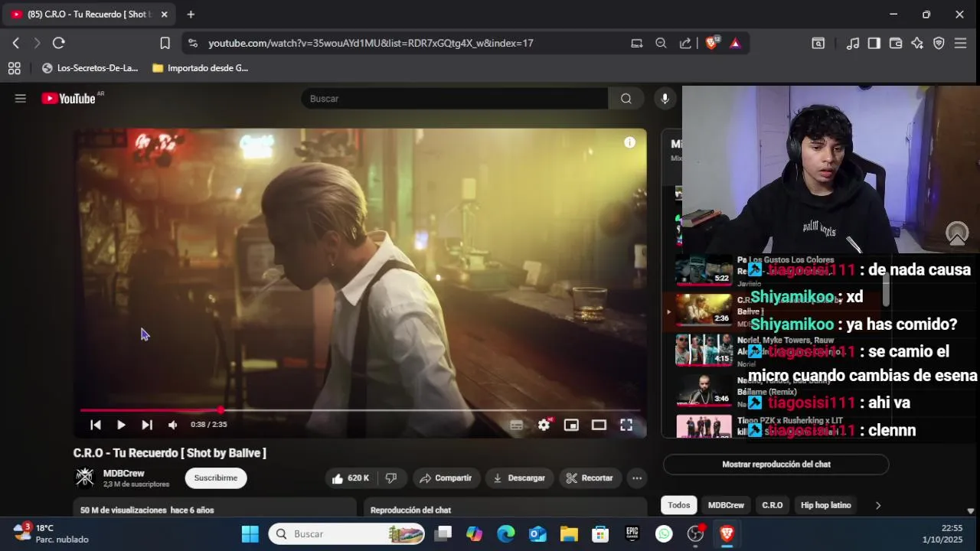Open the video info card icon
This screenshot has width=980, height=551.
pyautogui.click(x=629, y=142)
